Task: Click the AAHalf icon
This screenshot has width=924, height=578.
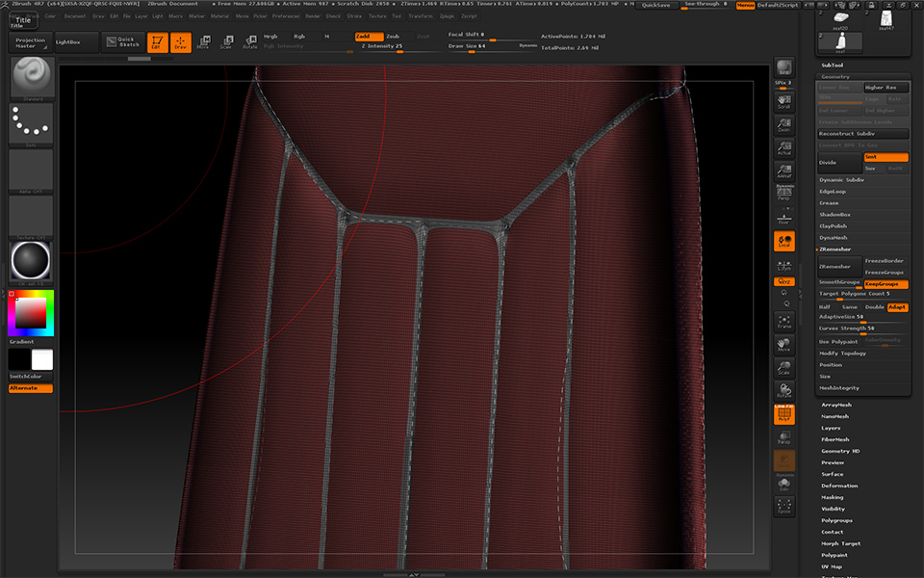Action: pos(783,171)
